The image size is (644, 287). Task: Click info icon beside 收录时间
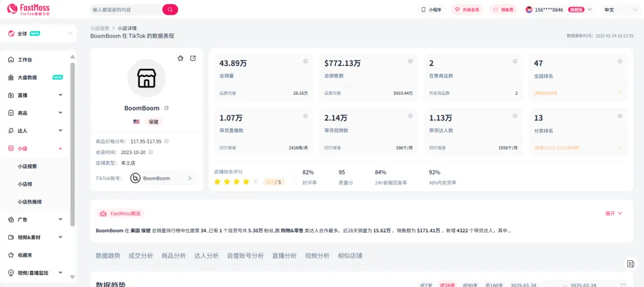(151, 152)
